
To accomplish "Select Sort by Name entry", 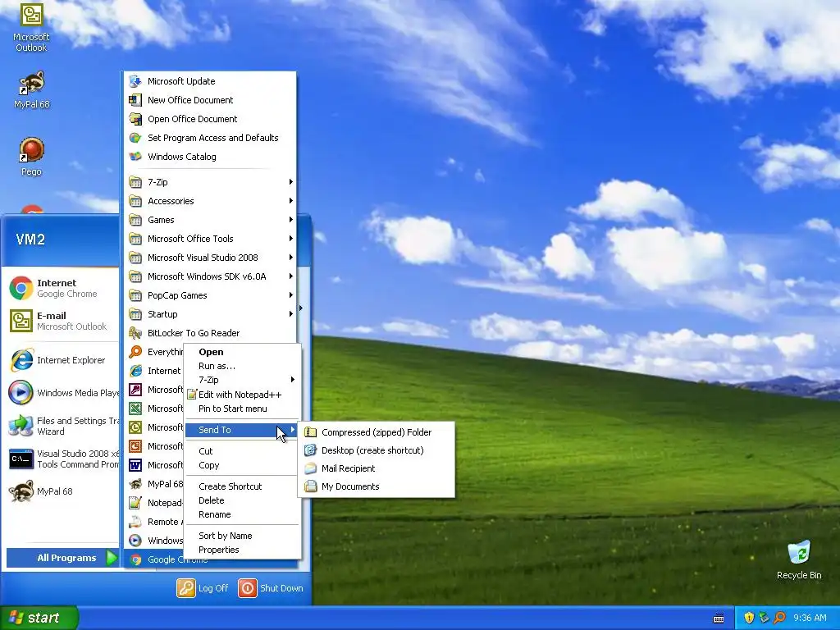I will coord(242,536).
